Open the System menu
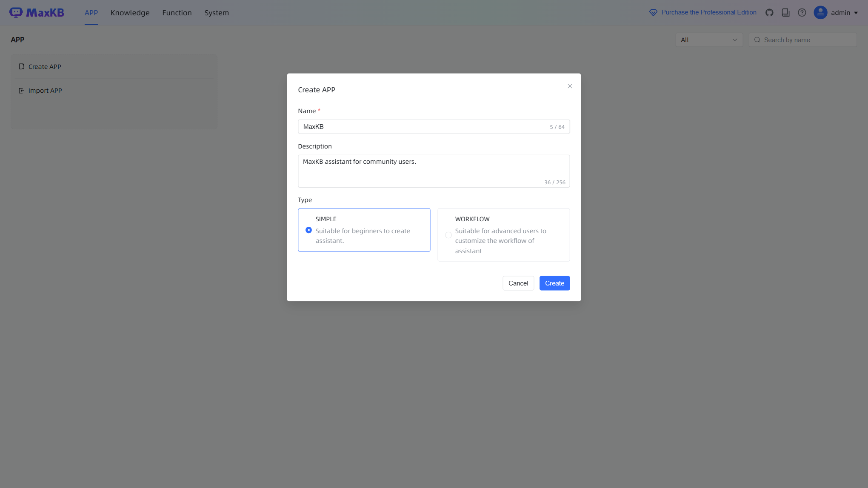868x488 pixels. point(216,12)
